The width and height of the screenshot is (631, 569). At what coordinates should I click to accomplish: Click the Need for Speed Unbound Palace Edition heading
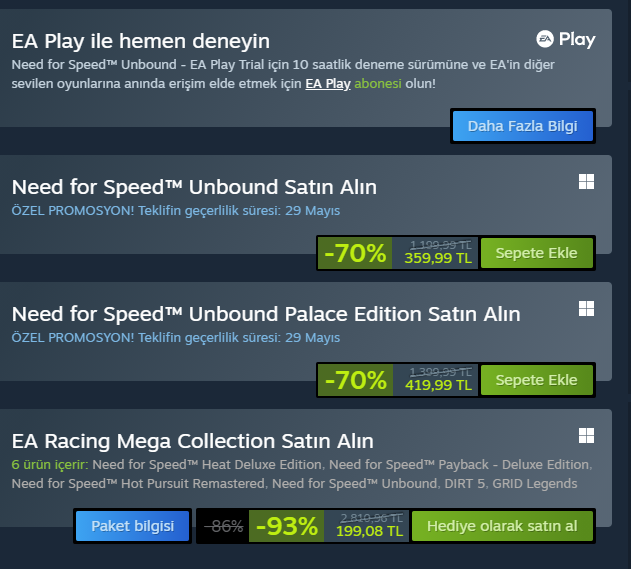[266, 314]
